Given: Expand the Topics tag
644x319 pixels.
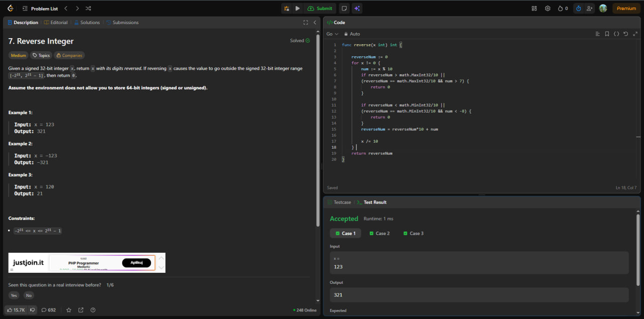Looking at the screenshot, I should 41,56.
